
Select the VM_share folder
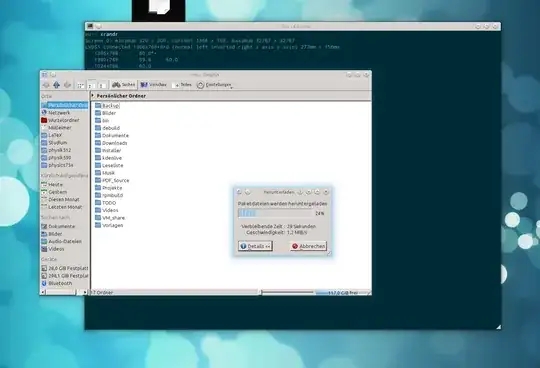[x=110, y=218]
